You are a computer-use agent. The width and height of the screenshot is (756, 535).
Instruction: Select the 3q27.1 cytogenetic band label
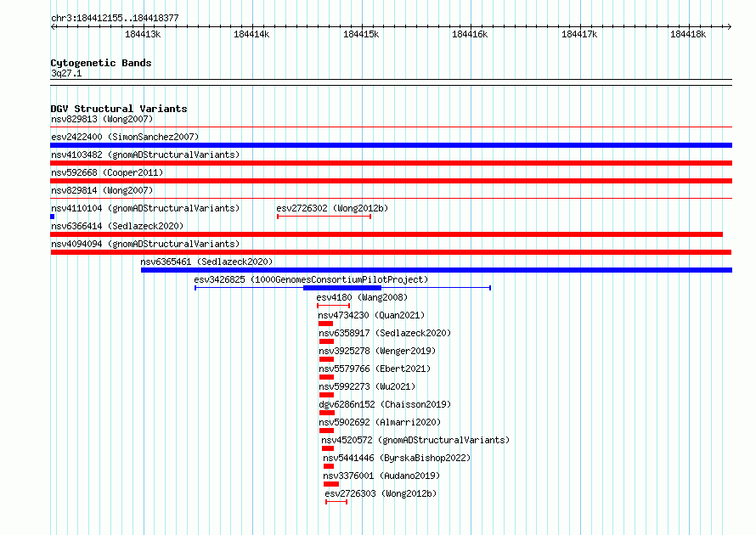click(x=66, y=73)
